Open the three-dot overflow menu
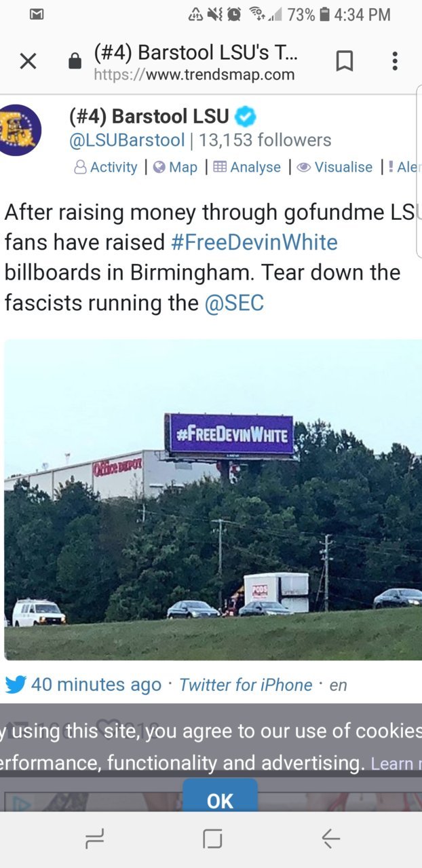 (x=395, y=62)
